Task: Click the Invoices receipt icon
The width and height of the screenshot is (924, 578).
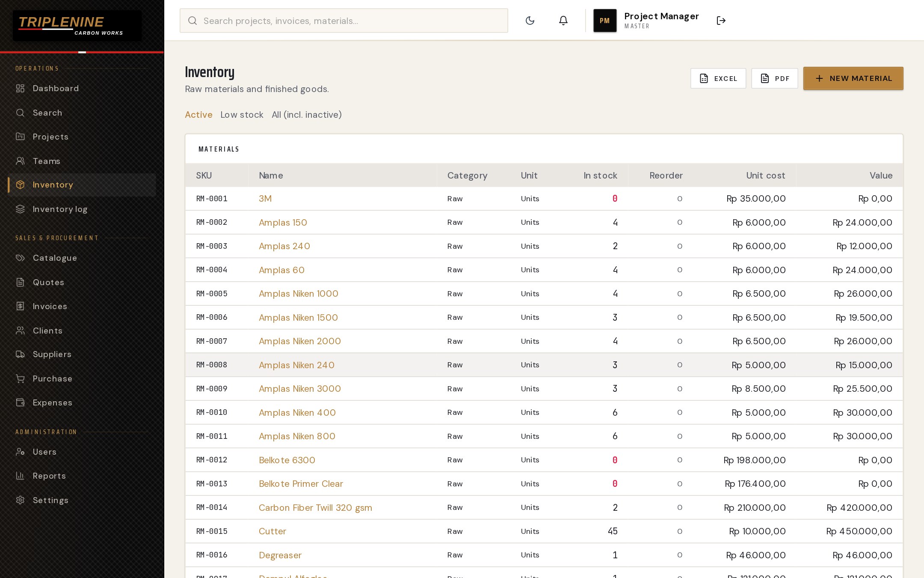Action: [20, 306]
